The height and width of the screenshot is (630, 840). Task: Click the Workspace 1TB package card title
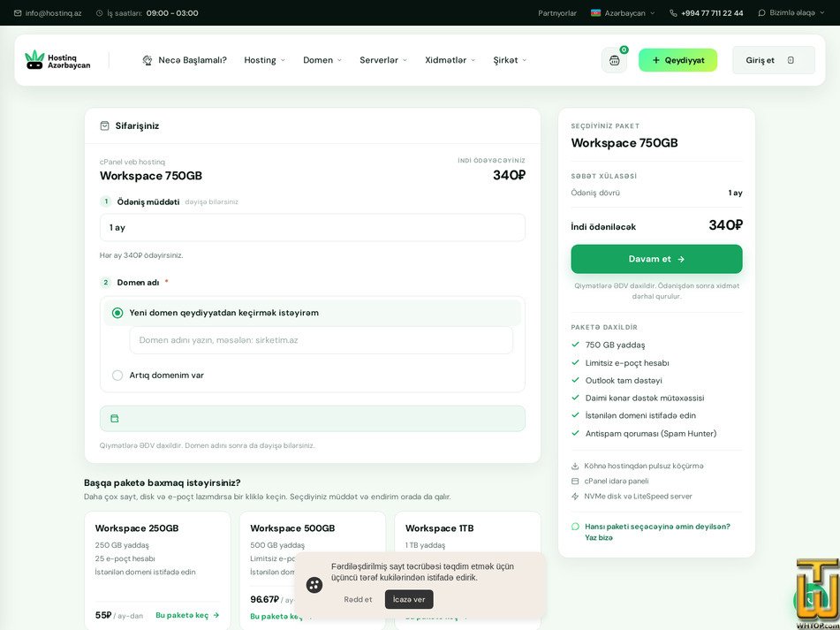point(439,528)
